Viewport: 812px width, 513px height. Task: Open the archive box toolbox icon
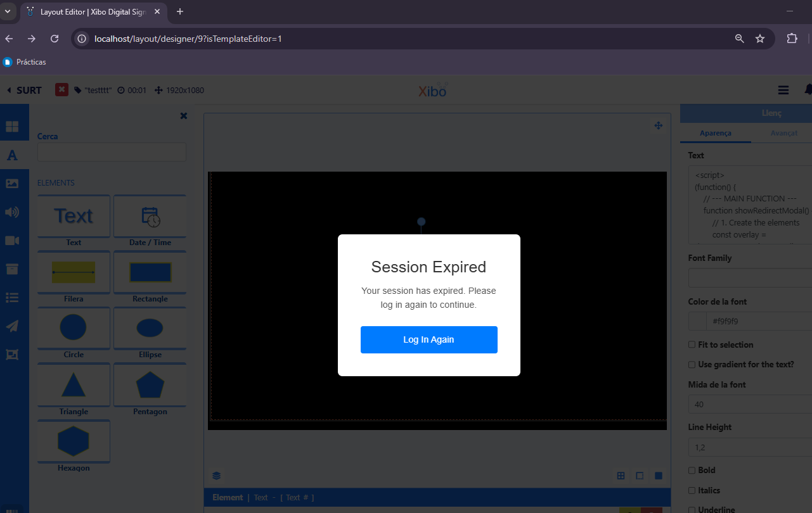[x=12, y=269]
